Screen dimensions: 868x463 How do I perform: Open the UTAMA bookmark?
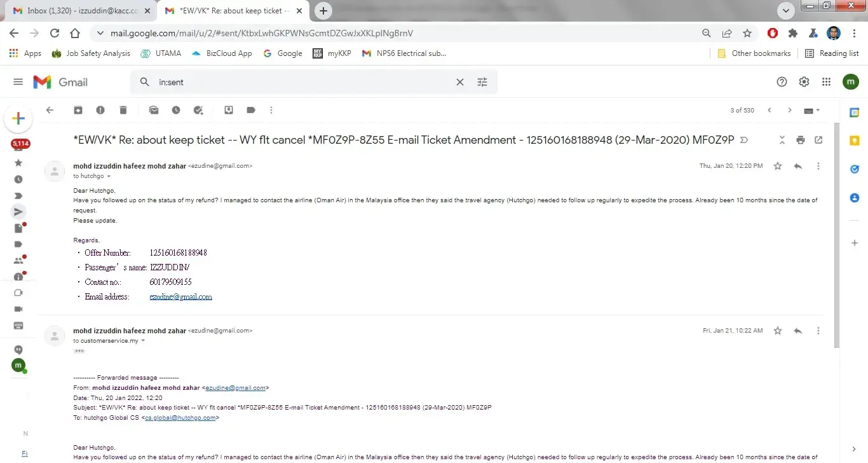coord(161,53)
